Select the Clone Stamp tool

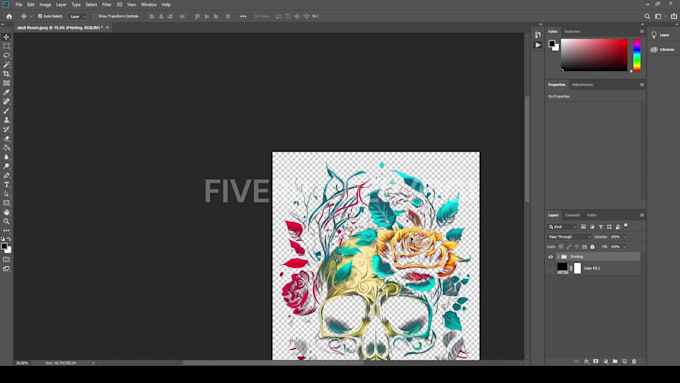pos(7,120)
